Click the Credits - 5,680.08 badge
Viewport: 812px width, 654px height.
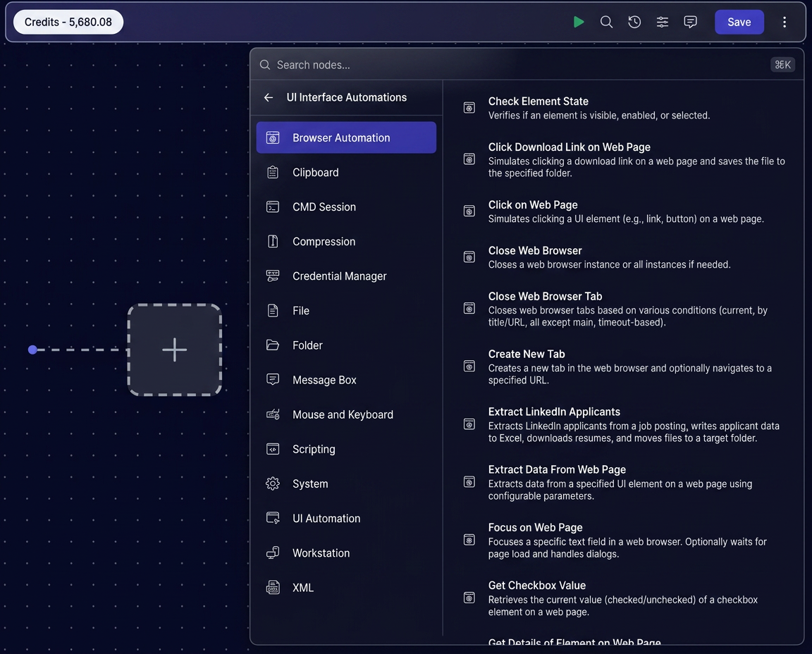pos(68,22)
